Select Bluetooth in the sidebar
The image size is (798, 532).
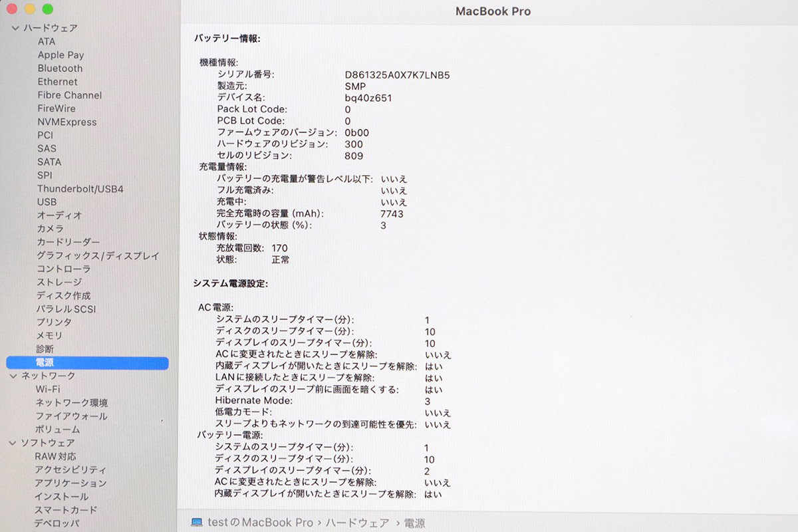(x=60, y=68)
